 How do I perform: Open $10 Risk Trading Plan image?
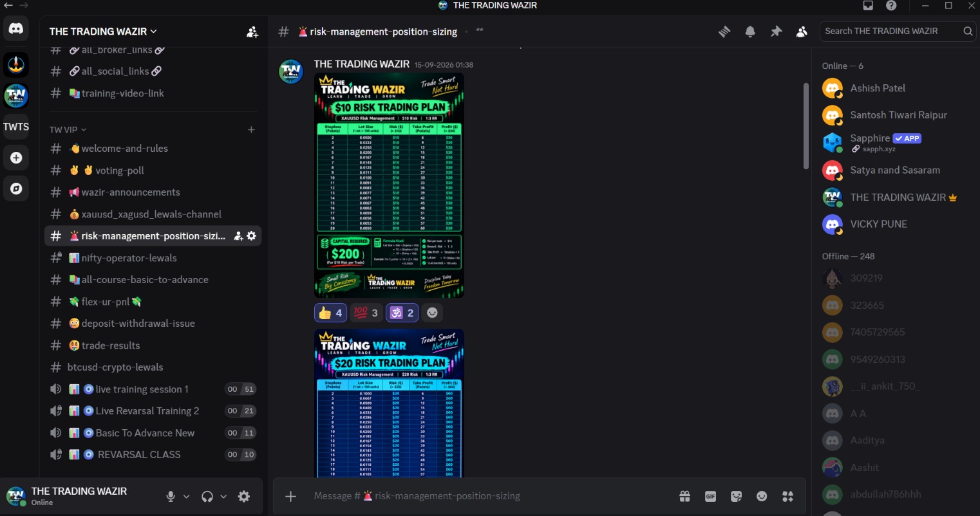[x=389, y=185]
